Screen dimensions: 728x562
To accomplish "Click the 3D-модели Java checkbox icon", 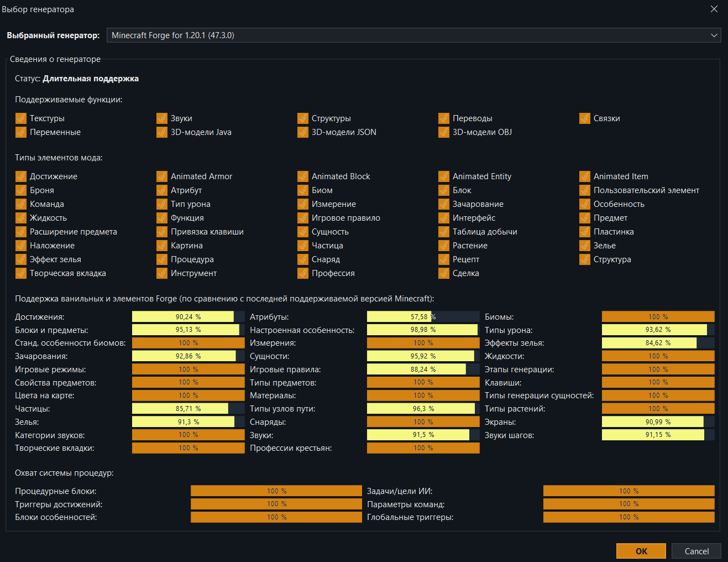I will [x=162, y=132].
